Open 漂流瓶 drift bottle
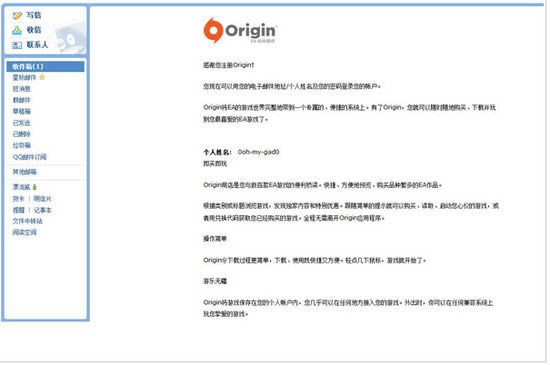The width and height of the screenshot is (550, 365). tap(21, 187)
